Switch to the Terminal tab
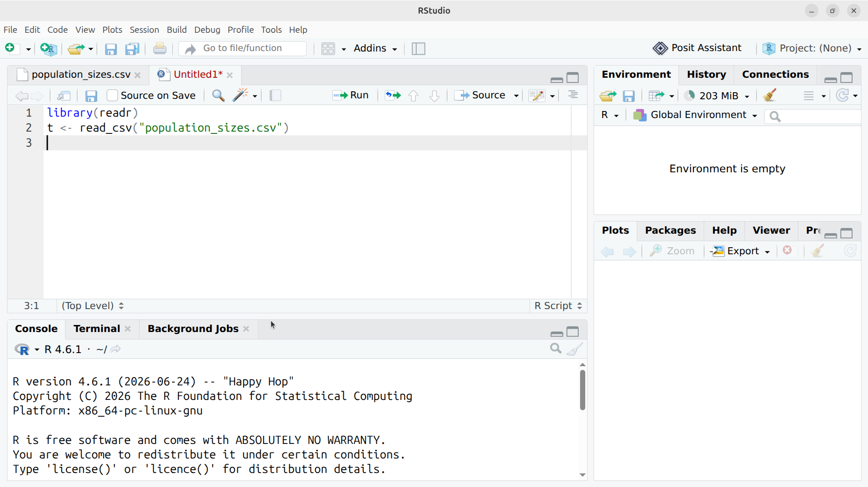The height and width of the screenshot is (487, 868). (96, 329)
